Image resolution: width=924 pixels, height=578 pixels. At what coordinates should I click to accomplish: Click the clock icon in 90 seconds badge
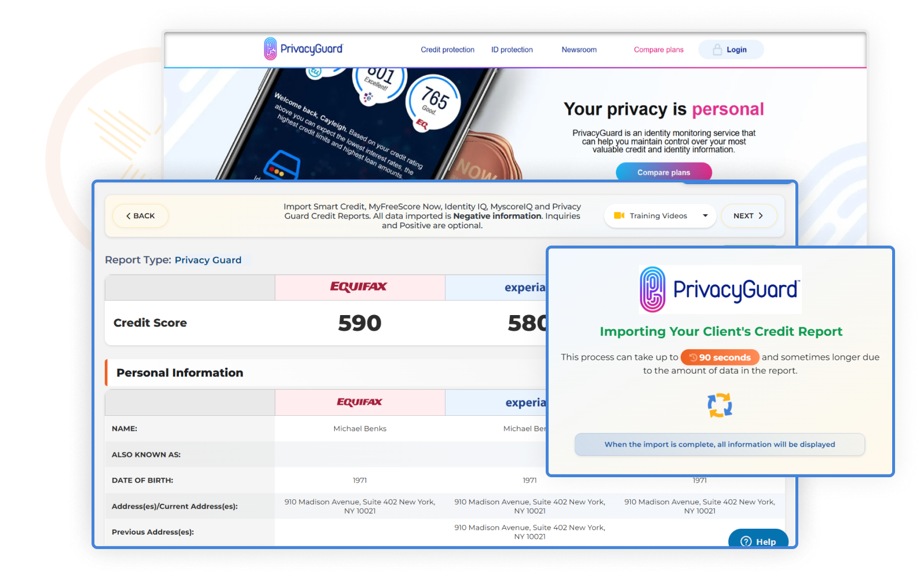click(x=693, y=357)
